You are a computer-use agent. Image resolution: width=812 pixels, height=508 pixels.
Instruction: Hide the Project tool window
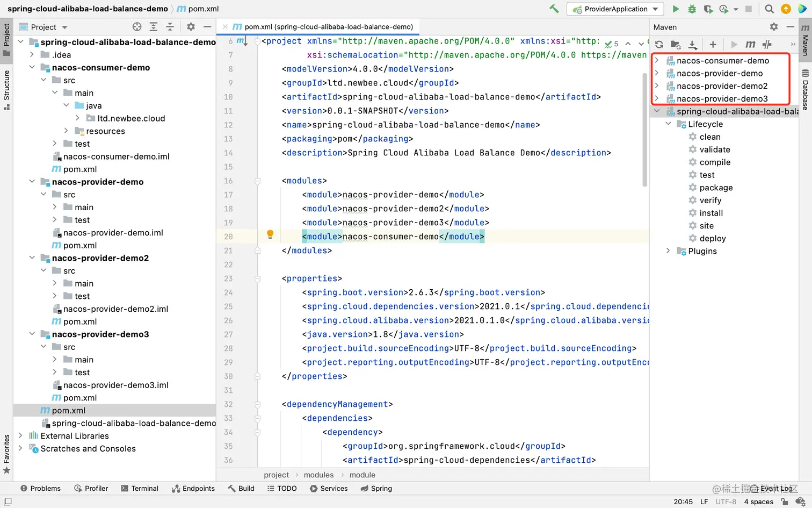coord(207,26)
